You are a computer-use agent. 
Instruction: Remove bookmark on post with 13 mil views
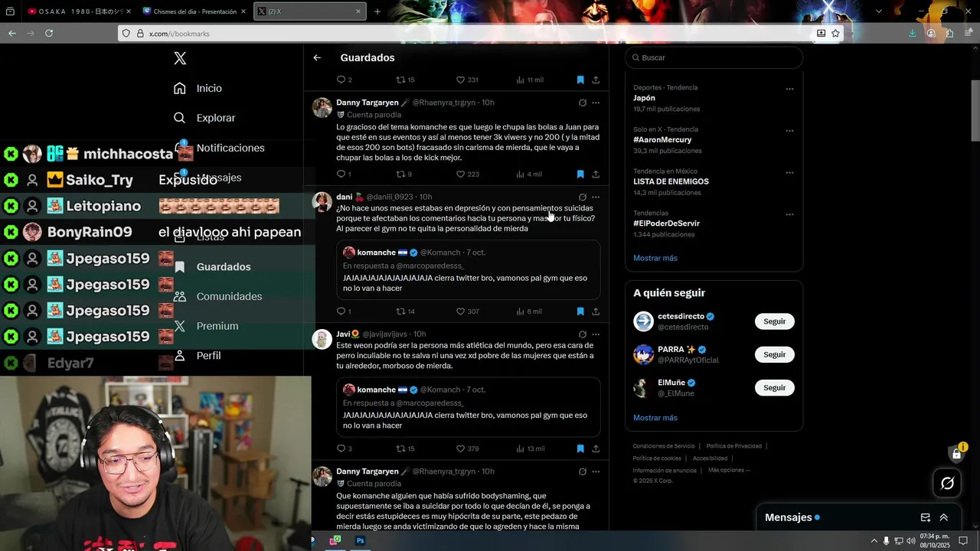pyautogui.click(x=580, y=448)
